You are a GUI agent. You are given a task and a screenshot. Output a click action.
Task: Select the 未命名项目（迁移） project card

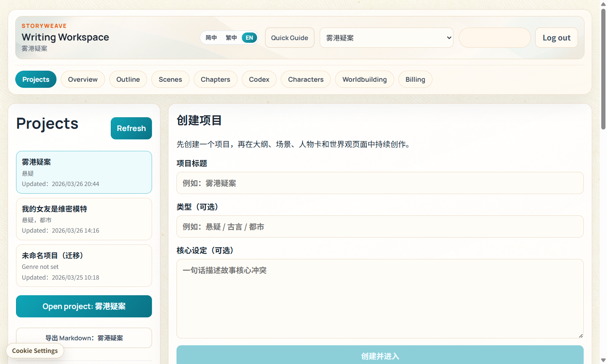coord(84,265)
